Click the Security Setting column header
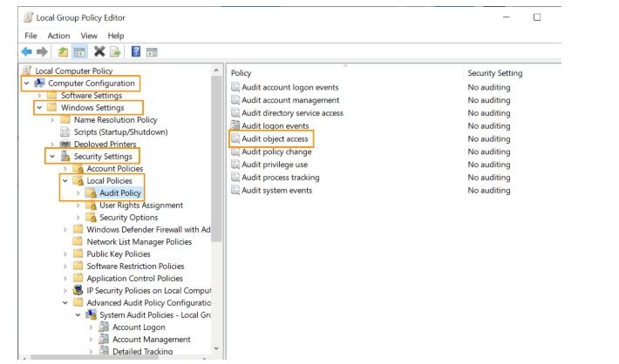Viewport: 619px width, 364px height. (495, 73)
